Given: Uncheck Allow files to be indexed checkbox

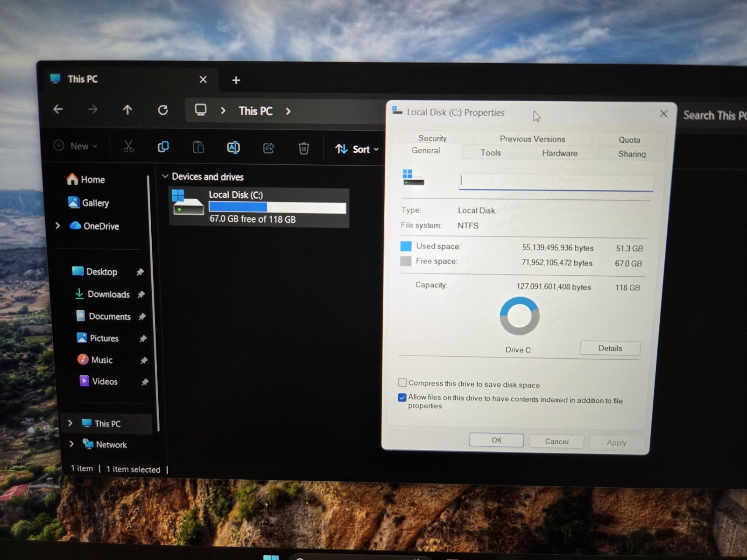Looking at the screenshot, I should click(x=402, y=398).
